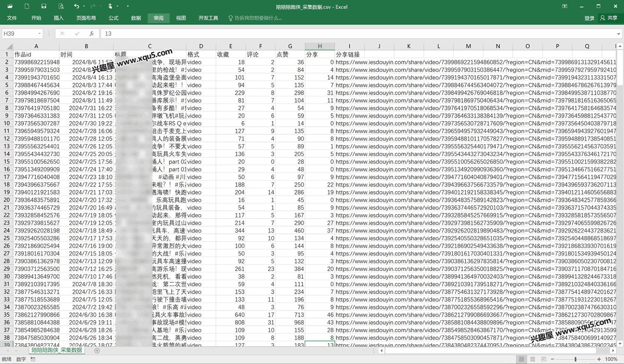Click the 评论 header cell
Screen dimensions: 624x364
point(261,54)
